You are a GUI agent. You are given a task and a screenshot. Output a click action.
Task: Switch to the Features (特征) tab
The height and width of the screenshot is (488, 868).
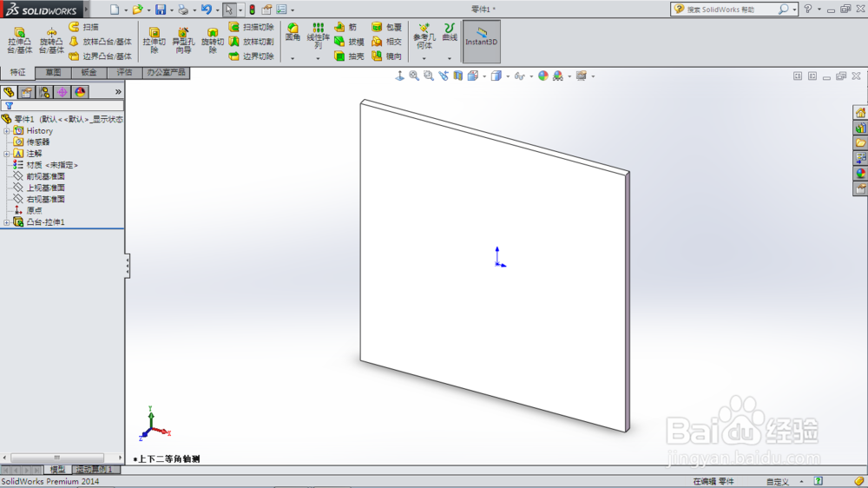pyautogui.click(x=17, y=72)
